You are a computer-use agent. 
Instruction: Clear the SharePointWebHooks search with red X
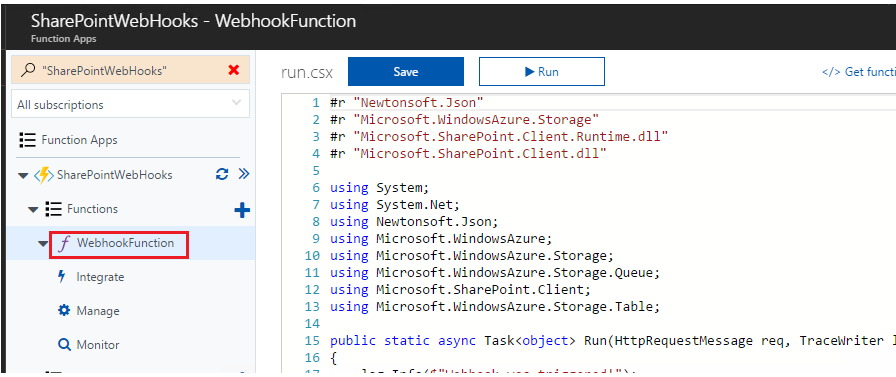click(x=233, y=70)
